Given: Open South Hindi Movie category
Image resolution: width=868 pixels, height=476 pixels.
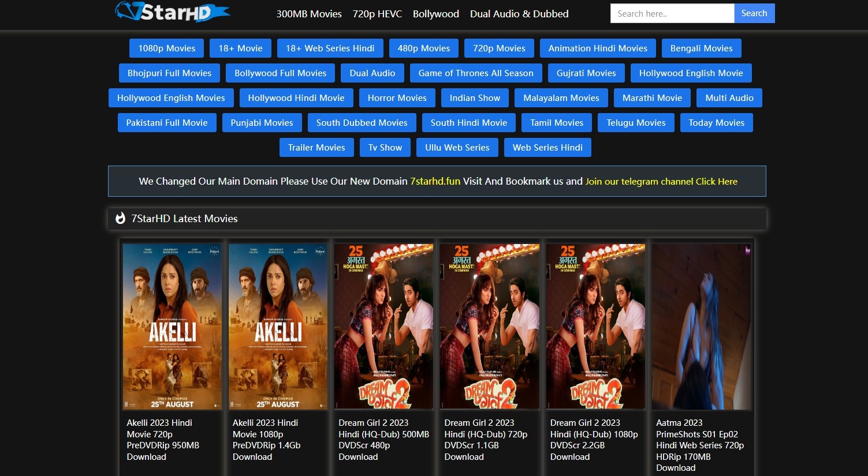Looking at the screenshot, I should 469,123.
